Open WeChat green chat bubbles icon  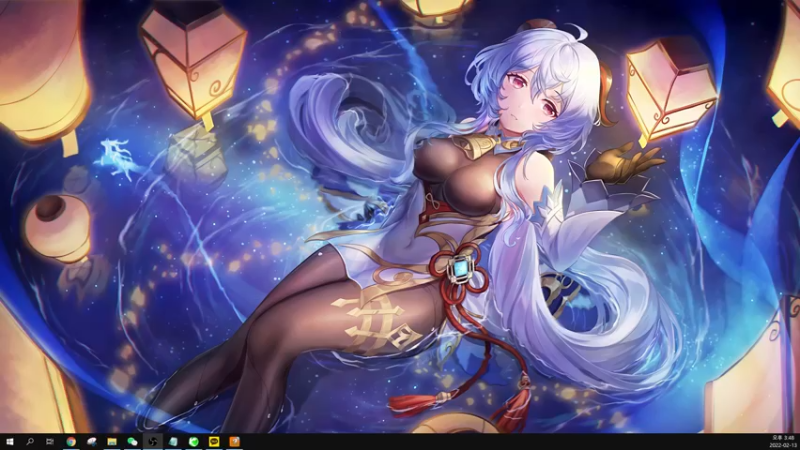pos(132,442)
